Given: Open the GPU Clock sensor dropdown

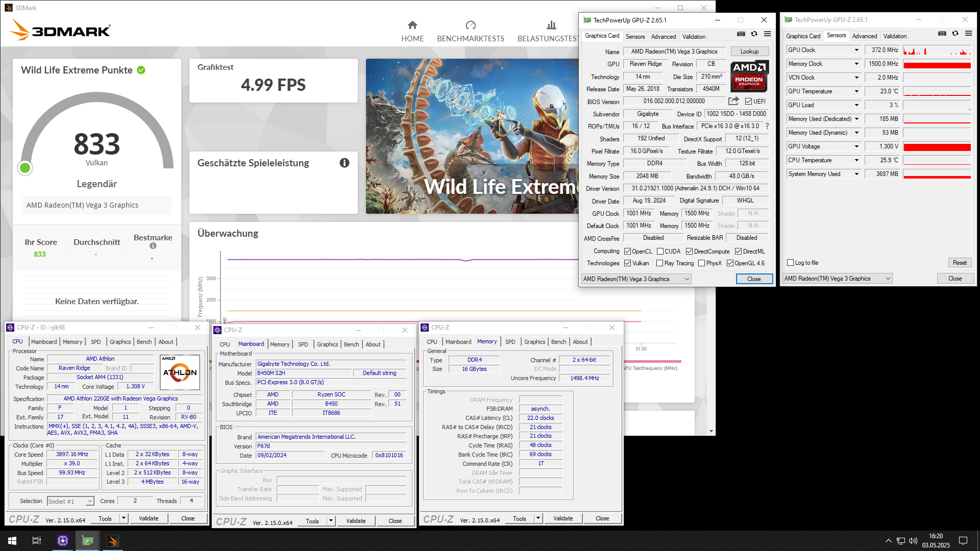Looking at the screenshot, I should tap(856, 50).
